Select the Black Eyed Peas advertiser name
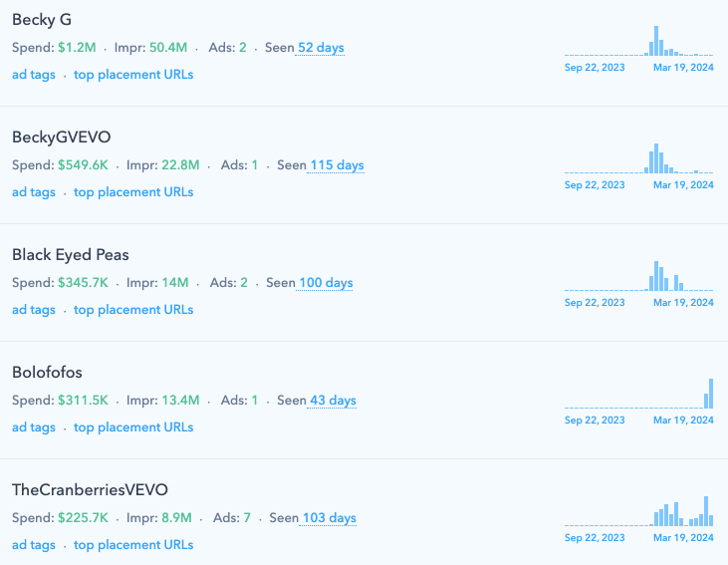728x565 pixels. pos(71,255)
